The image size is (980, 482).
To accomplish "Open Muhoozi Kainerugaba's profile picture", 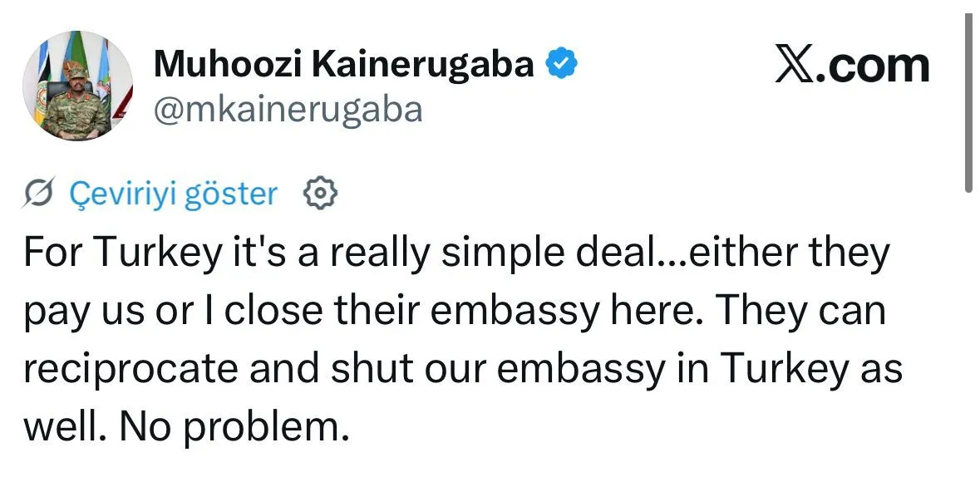I will [76, 89].
